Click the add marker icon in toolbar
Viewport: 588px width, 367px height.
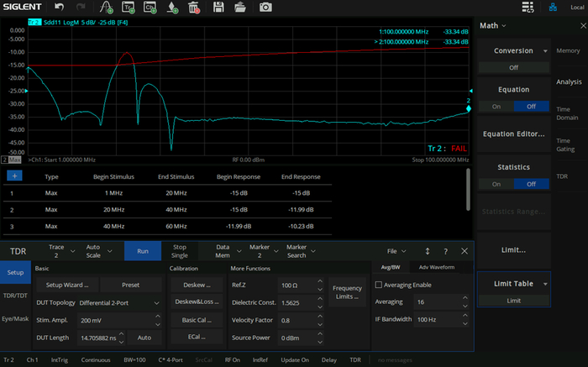coord(172,7)
